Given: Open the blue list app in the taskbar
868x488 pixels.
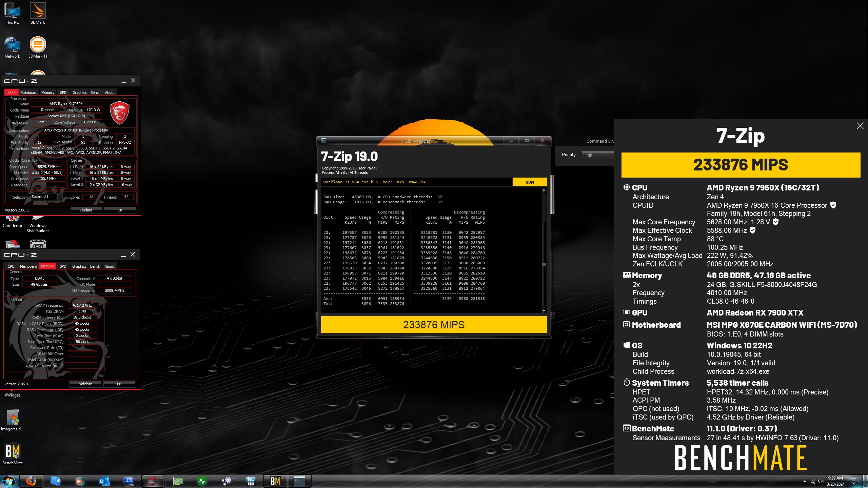Looking at the screenshot, I should coord(55,481).
